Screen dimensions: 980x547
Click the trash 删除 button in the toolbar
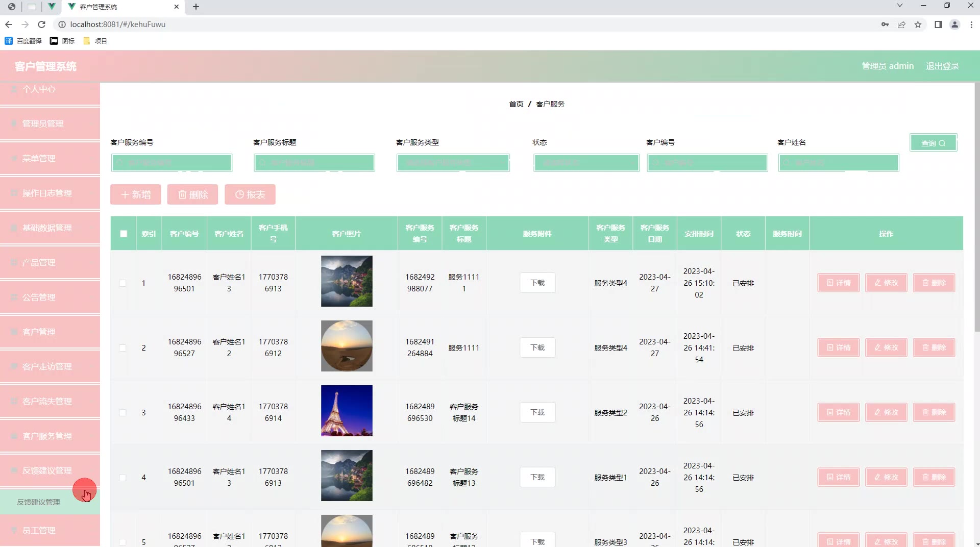coord(192,194)
